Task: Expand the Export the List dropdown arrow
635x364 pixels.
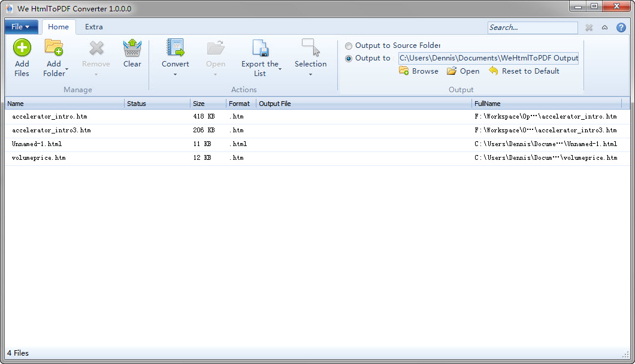Action: tap(280, 69)
